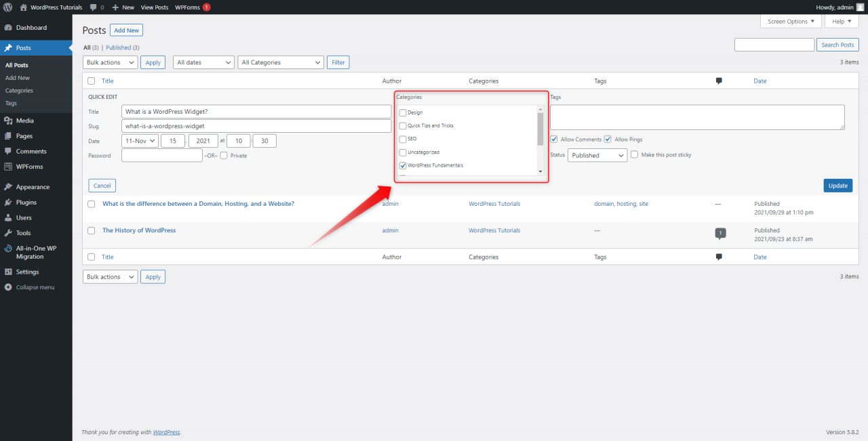Click View Posts in admin bar
The image size is (868, 441).
(x=155, y=7)
